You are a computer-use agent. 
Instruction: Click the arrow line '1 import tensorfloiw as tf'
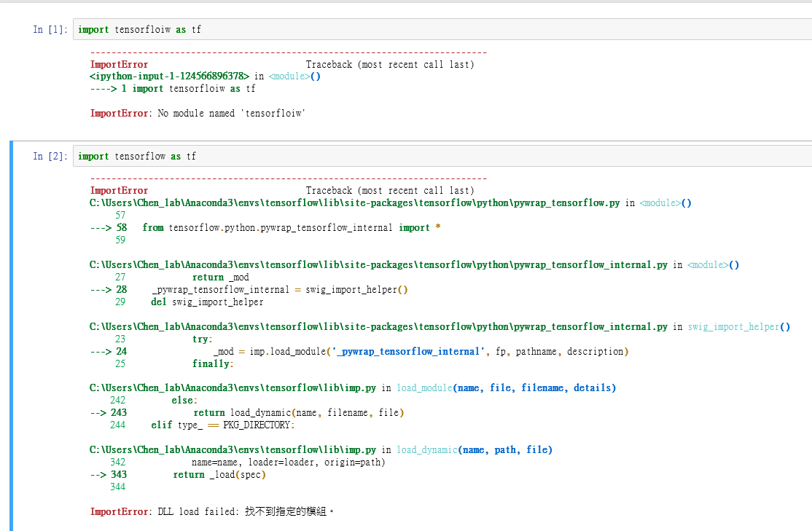pyautogui.click(x=173, y=89)
